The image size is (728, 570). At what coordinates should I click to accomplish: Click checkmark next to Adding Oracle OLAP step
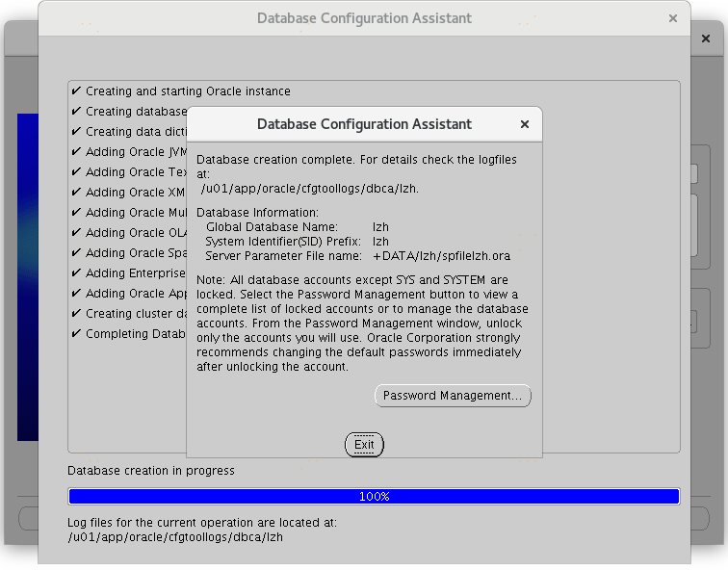76,233
